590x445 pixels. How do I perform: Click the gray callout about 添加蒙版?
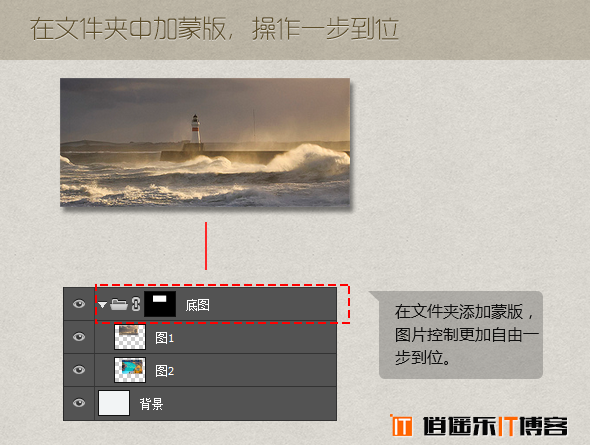point(461,335)
